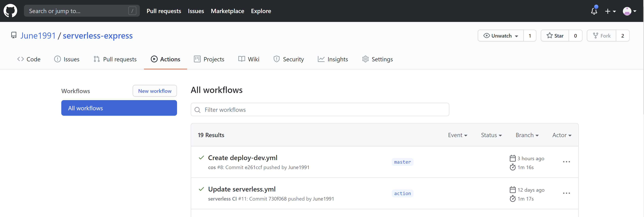Click the repository book icon

[14, 35]
